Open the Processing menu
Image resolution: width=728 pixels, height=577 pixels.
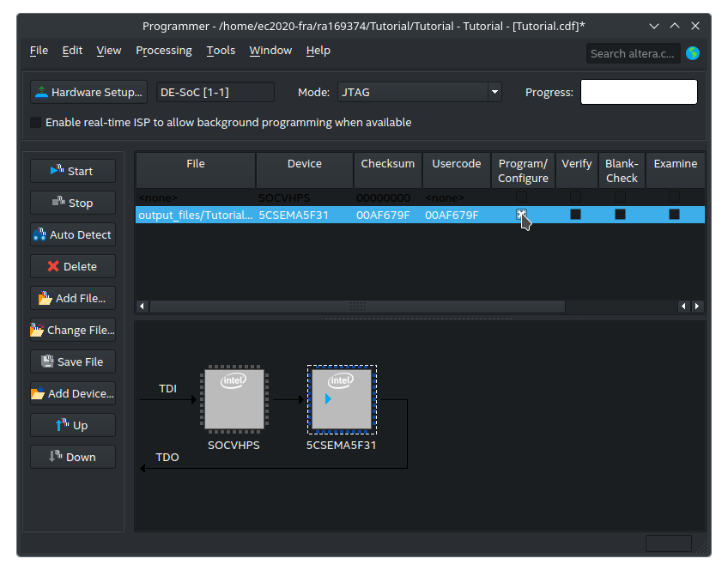164,51
